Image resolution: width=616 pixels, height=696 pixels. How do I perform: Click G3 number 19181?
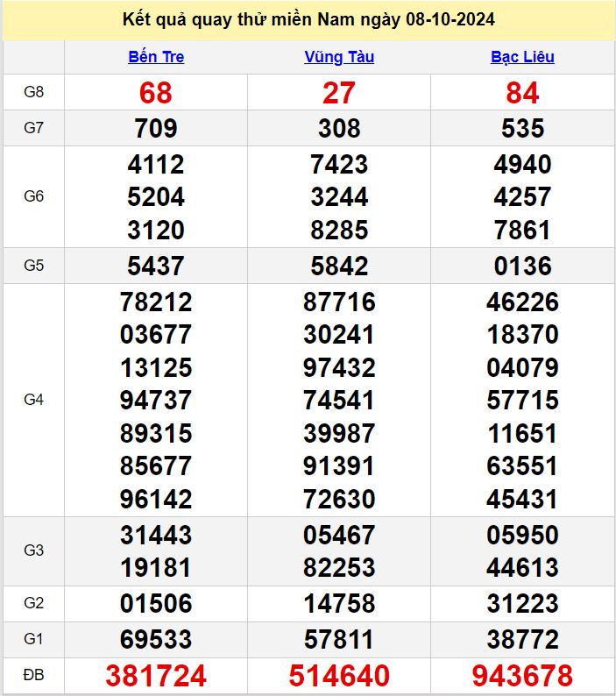pos(156,567)
